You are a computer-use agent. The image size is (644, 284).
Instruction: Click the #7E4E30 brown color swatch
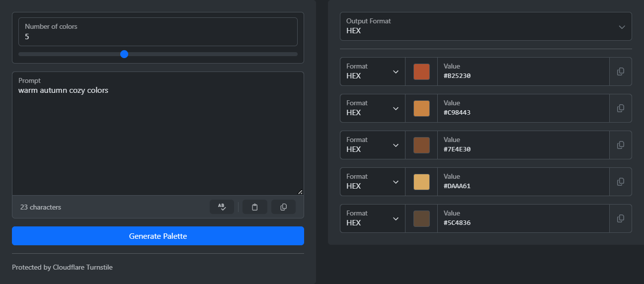[x=421, y=145]
